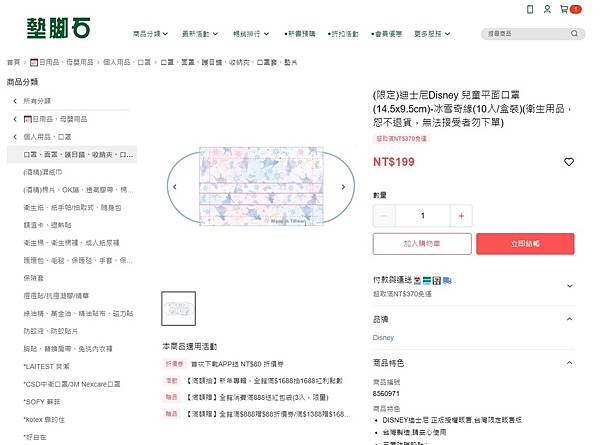
Task: Click FamilyMart delivery icon in 付款與運送
Action: click(x=427, y=280)
